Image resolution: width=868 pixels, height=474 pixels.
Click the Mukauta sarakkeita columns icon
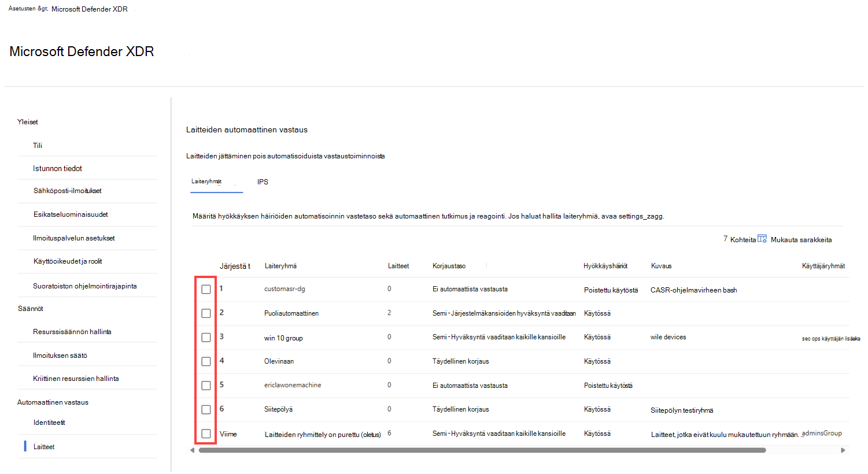coord(762,239)
